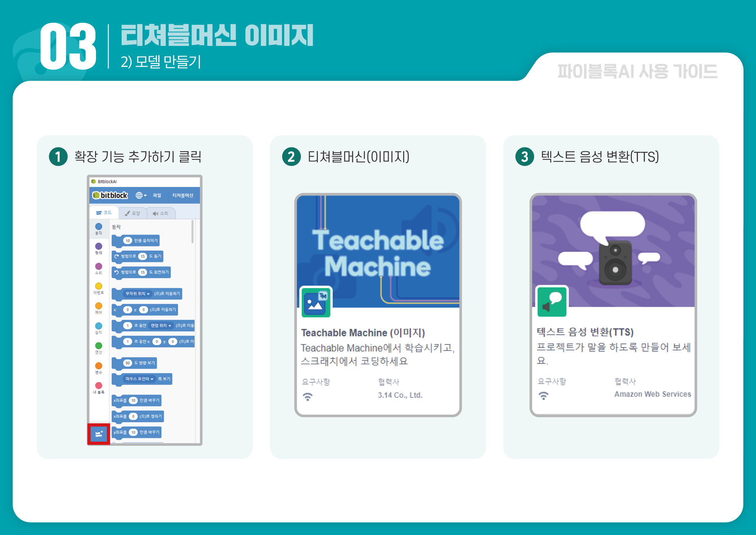Select the 이벤트 block category
This screenshot has width=756, height=535.
tap(98, 288)
